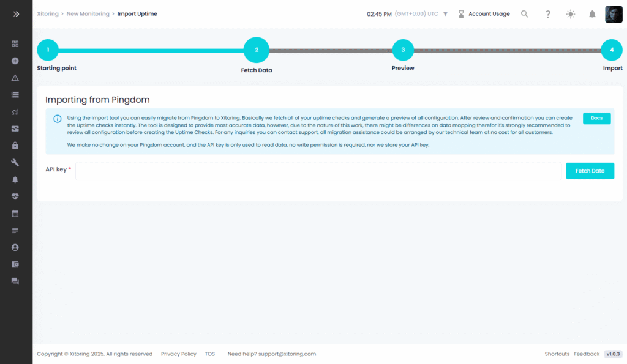Click the Fetch Data button
Screen dimensions: 627x364
click(590, 171)
